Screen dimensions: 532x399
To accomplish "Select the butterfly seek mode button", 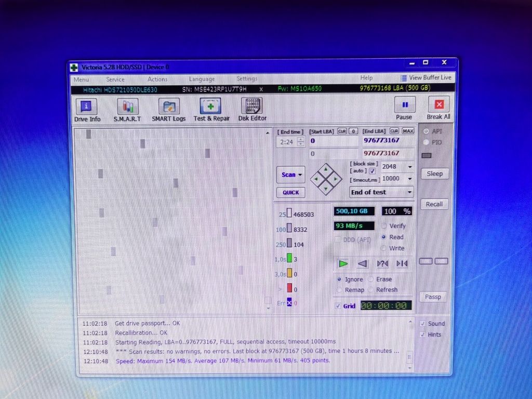I will click(402, 263).
